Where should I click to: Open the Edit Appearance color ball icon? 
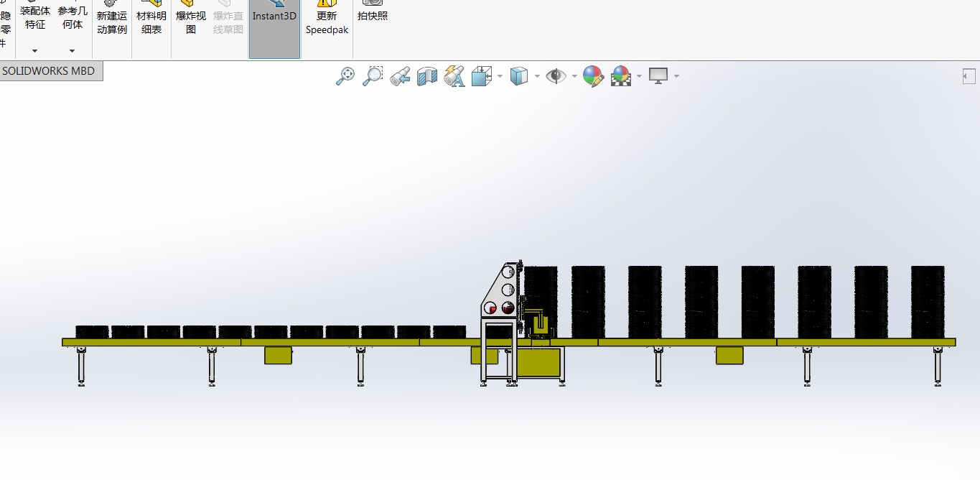(593, 76)
